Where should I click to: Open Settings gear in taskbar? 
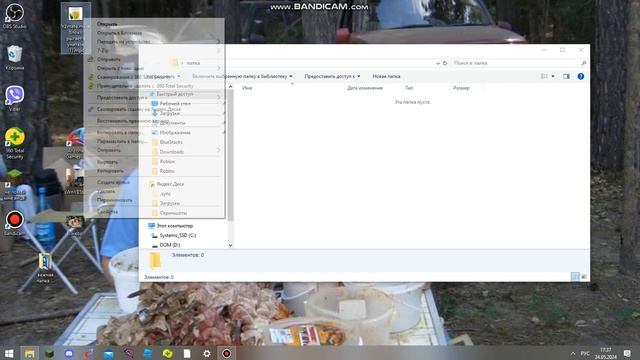207,353
